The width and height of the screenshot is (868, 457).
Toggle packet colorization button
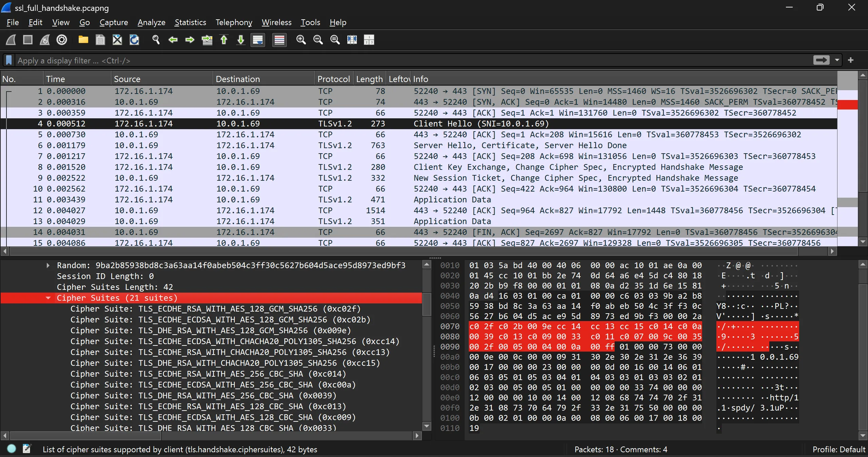point(279,40)
